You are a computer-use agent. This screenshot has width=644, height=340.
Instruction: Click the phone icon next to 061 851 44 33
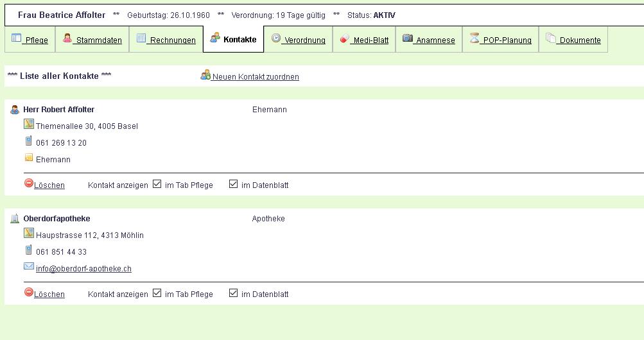(28, 250)
